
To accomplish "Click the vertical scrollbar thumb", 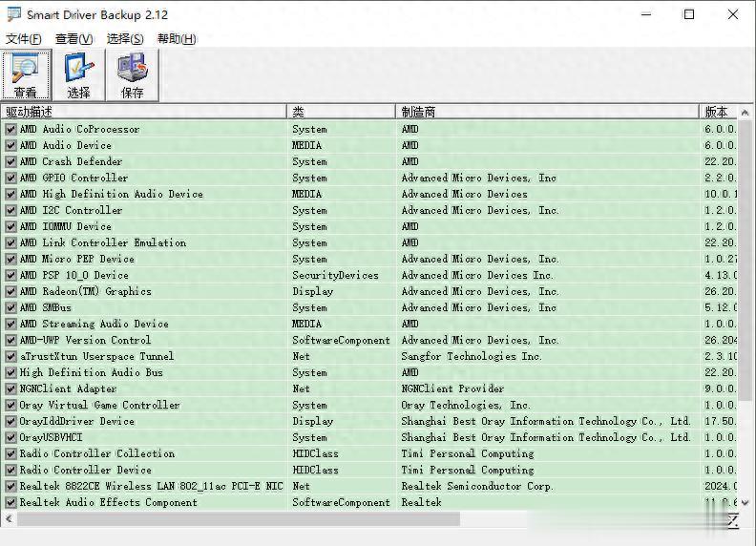I will click(745, 261).
